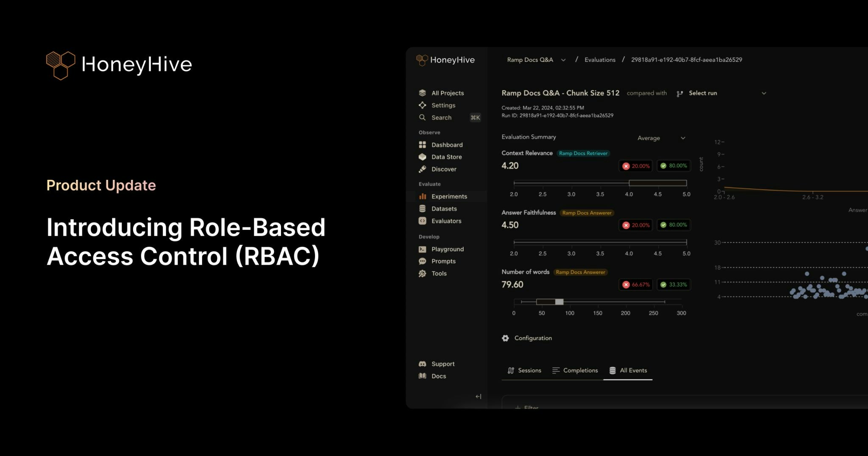Click the Configuration gear icon
Viewport: 868px width, 456px height.
pyautogui.click(x=505, y=338)
